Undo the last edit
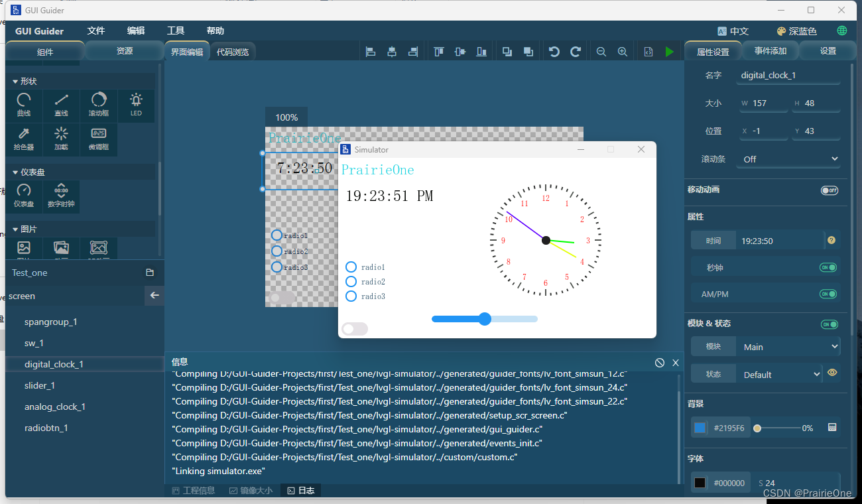 pos(554,52)
